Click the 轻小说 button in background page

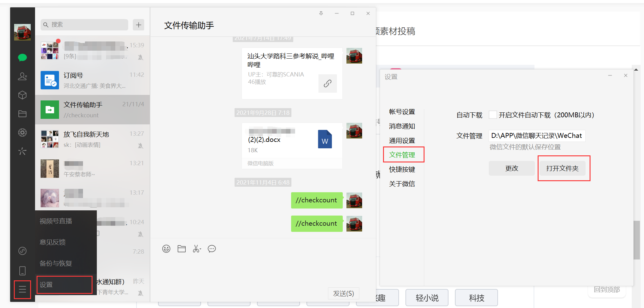[427, 298]
